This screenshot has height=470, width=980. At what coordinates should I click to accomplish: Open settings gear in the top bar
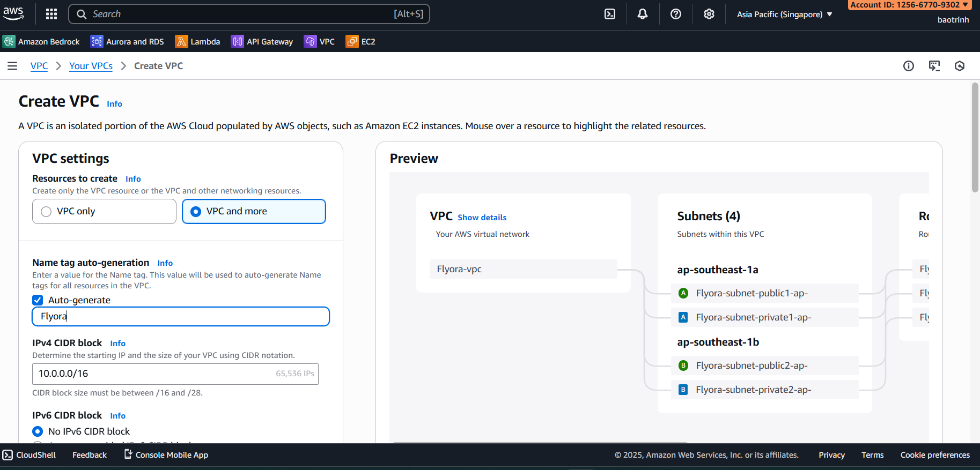point(709,14)
